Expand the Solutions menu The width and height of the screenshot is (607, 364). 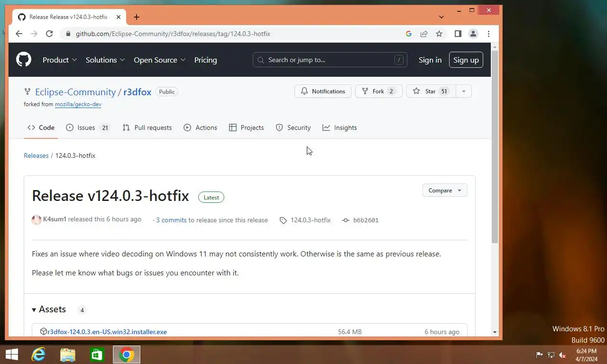click(x=105, y=60)
